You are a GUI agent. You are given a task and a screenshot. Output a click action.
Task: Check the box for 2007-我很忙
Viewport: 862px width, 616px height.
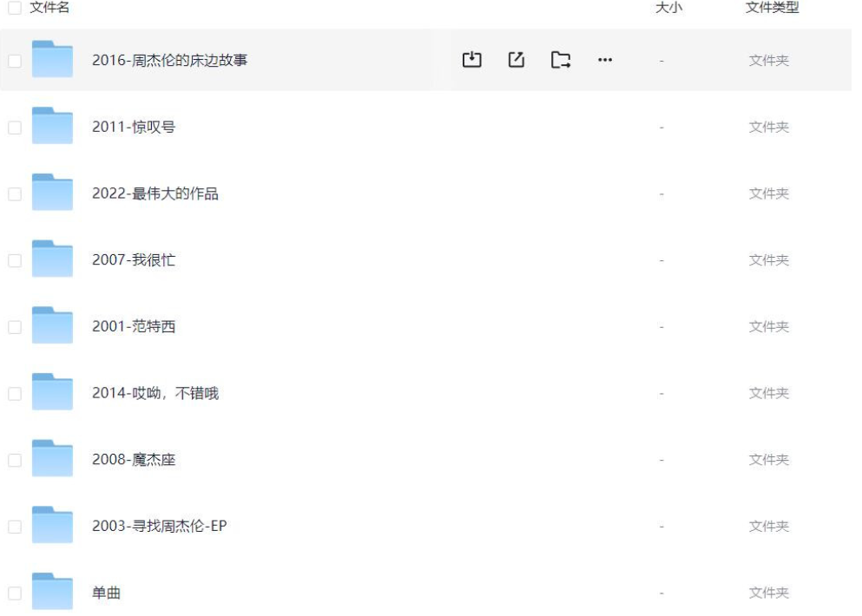15,260
